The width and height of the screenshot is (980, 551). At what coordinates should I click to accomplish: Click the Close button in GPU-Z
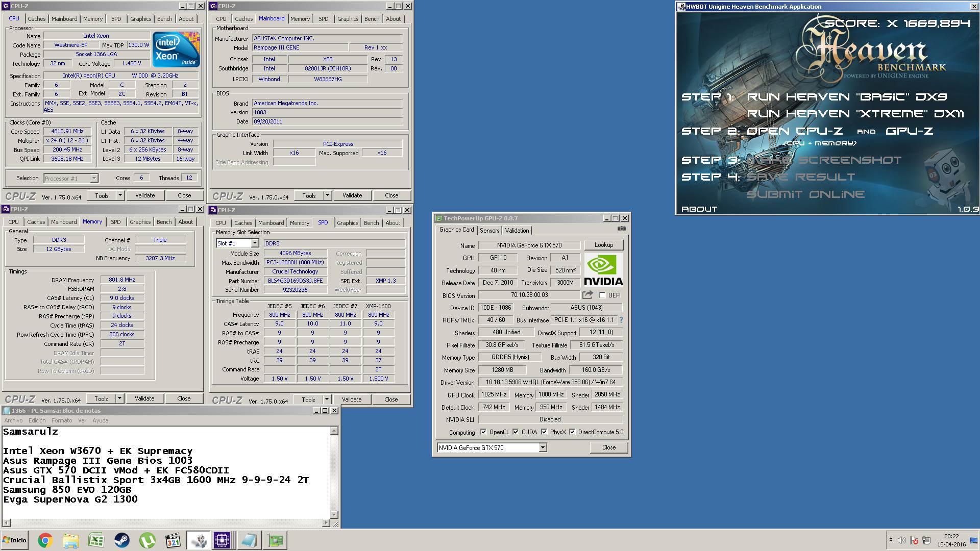[x=609, y=447]
